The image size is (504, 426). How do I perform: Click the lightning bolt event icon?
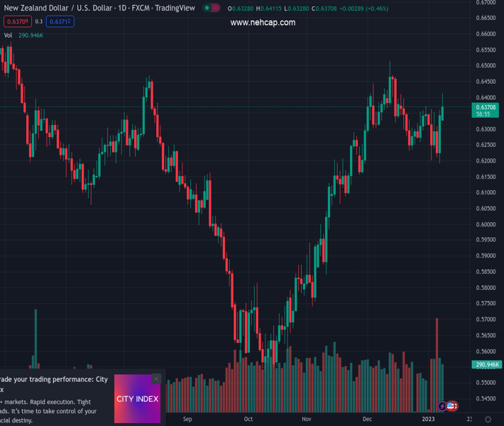point(442,406)
